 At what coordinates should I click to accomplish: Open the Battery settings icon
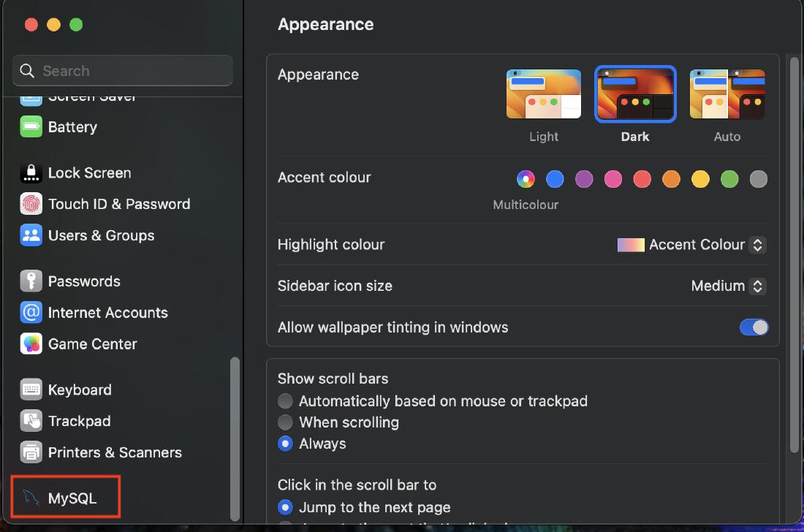click(31, 127)
